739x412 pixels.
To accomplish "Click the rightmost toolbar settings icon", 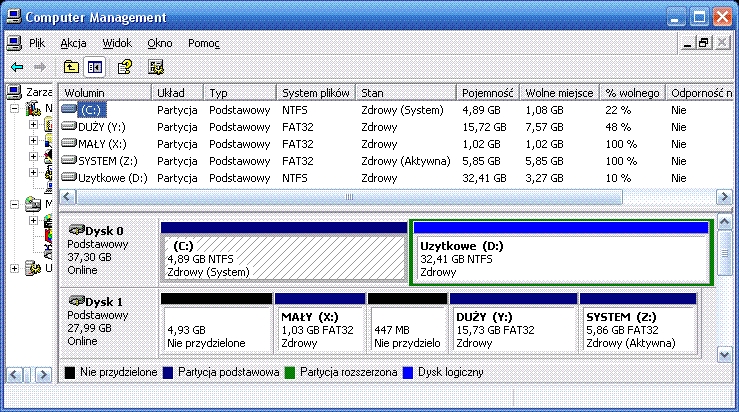I will coord(156,67).
